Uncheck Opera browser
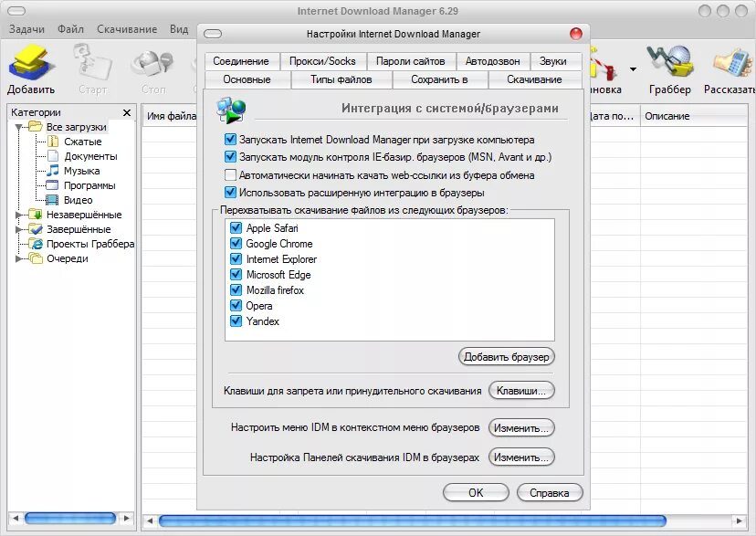Viewport: 756px width, 536px height. click(236, 305)
